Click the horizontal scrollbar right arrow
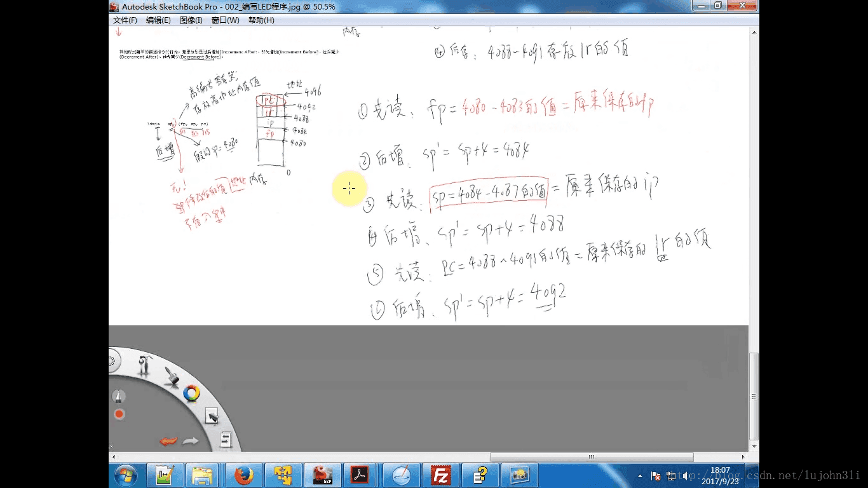The width and height of the screenshot is (868, 488). [x=744, y=457]
